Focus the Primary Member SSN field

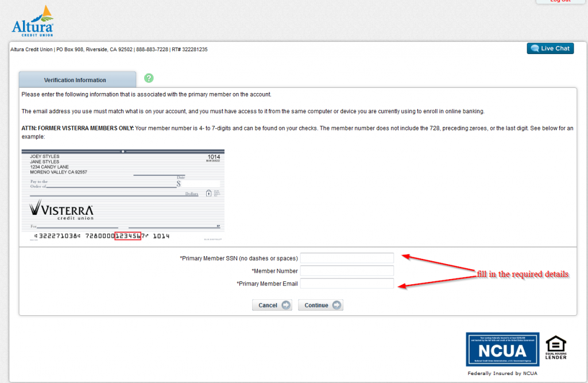tap(347, 258)
